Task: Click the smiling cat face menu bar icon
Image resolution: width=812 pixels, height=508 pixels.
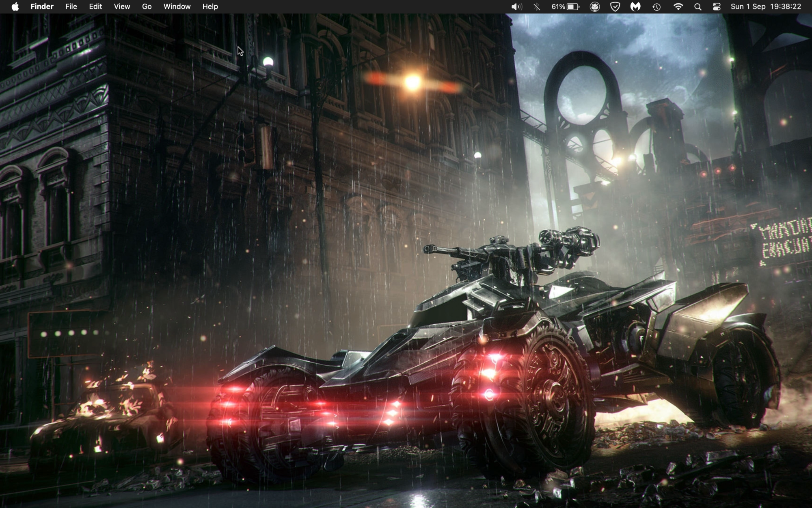Action: pos(595,7)
